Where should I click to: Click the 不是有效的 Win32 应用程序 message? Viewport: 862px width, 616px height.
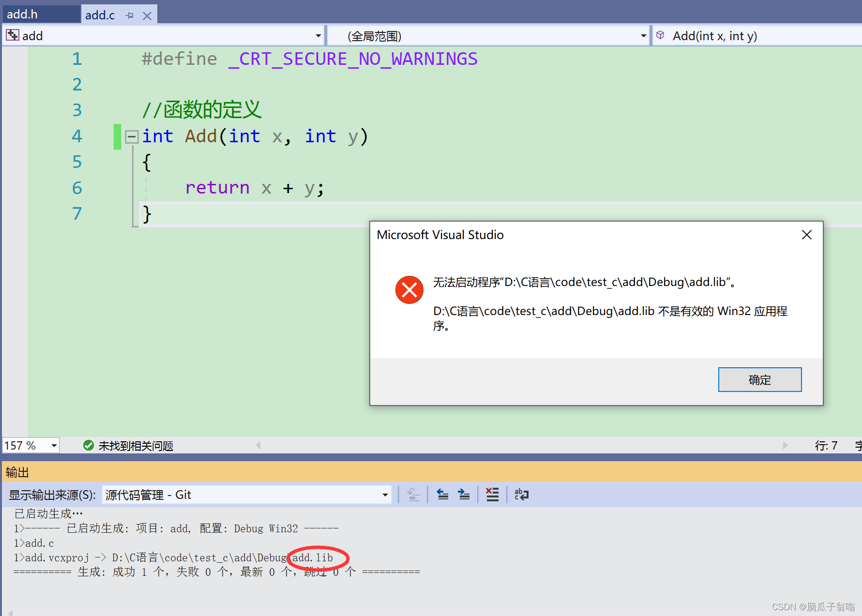coord(610,318)
